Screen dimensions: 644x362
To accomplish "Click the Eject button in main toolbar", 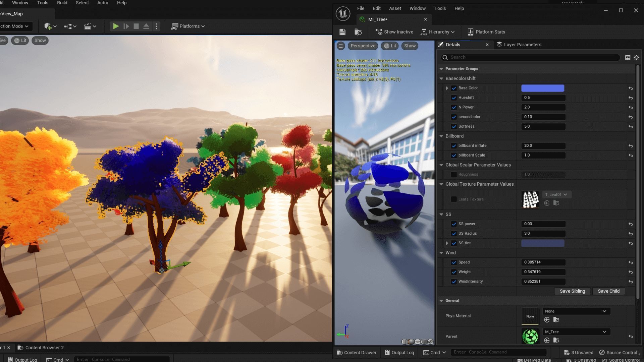I will click(146, 26).
